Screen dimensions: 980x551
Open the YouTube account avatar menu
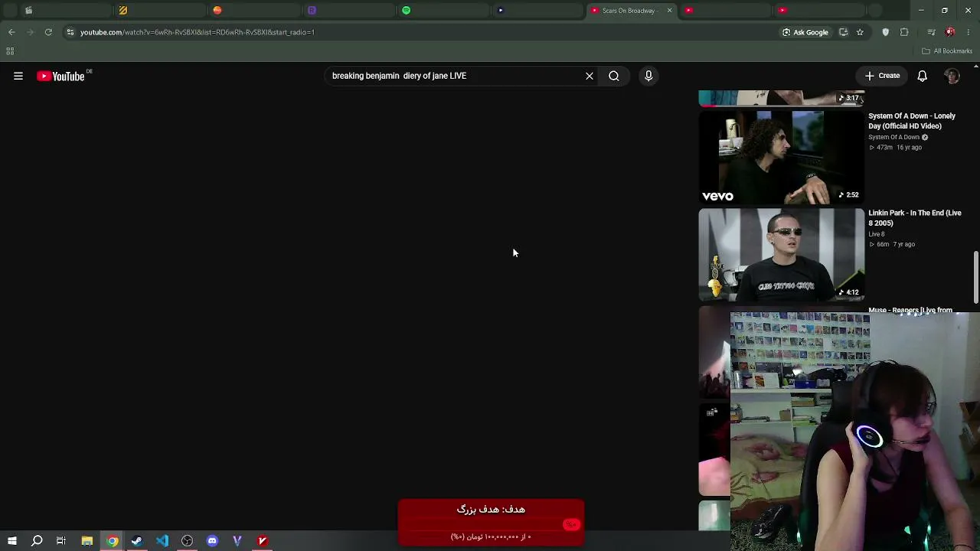952,76
